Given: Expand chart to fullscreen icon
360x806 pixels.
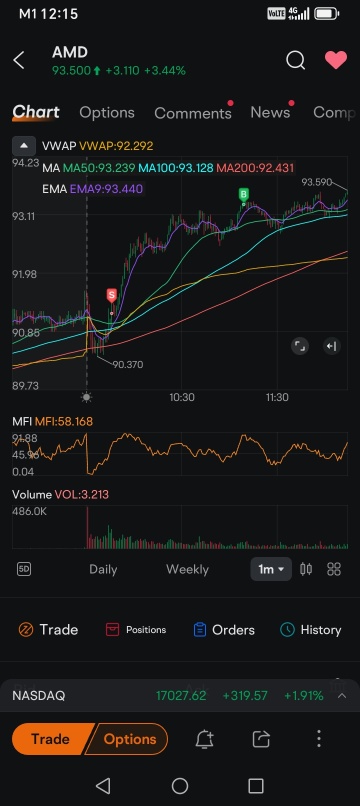Looking at the screenshot, I should point(300,346).
